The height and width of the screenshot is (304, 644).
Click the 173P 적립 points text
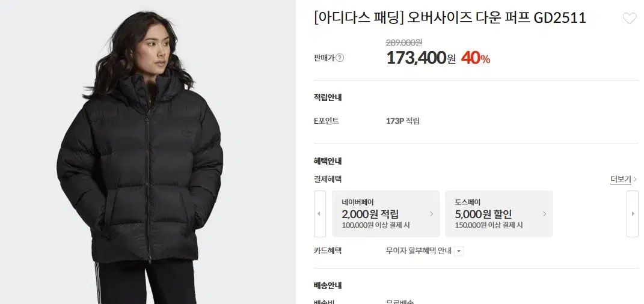coord(402,121)
